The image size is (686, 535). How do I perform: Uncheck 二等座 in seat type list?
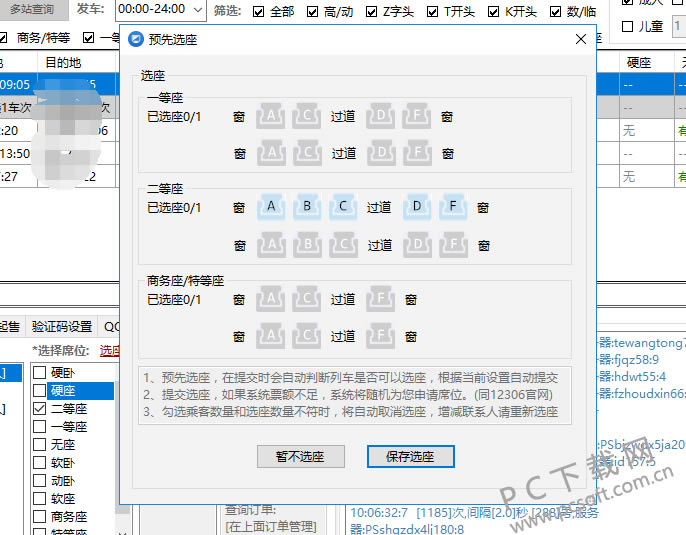(x=39, y=409)
